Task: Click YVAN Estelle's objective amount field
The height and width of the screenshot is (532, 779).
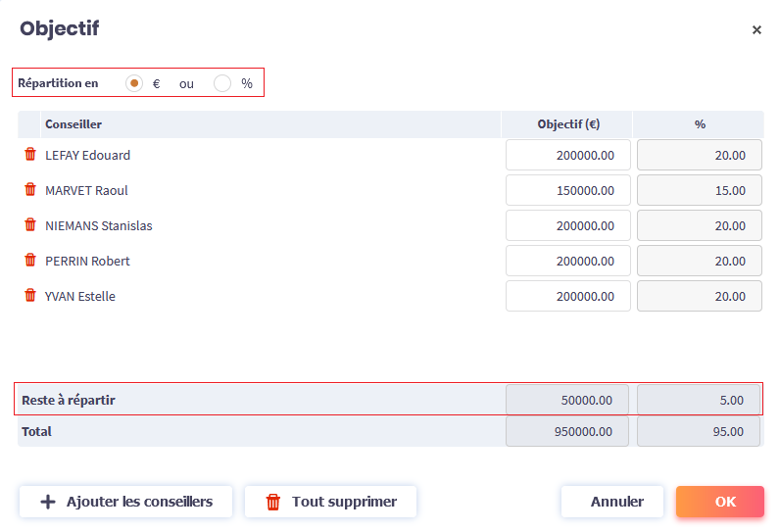Action: [568, 296]
